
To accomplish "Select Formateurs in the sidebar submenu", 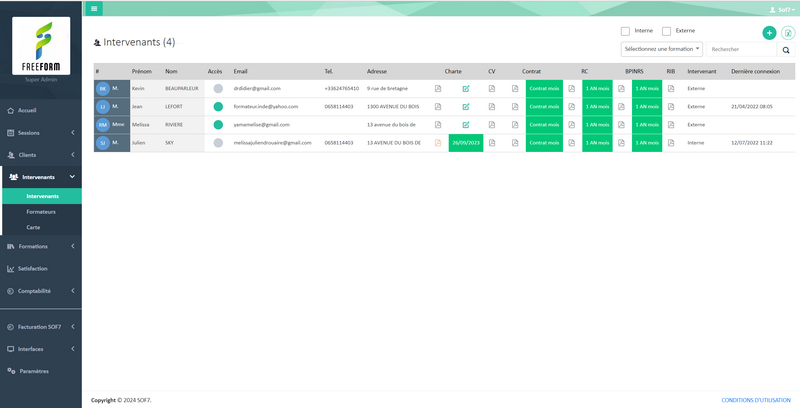I will 41,212.
